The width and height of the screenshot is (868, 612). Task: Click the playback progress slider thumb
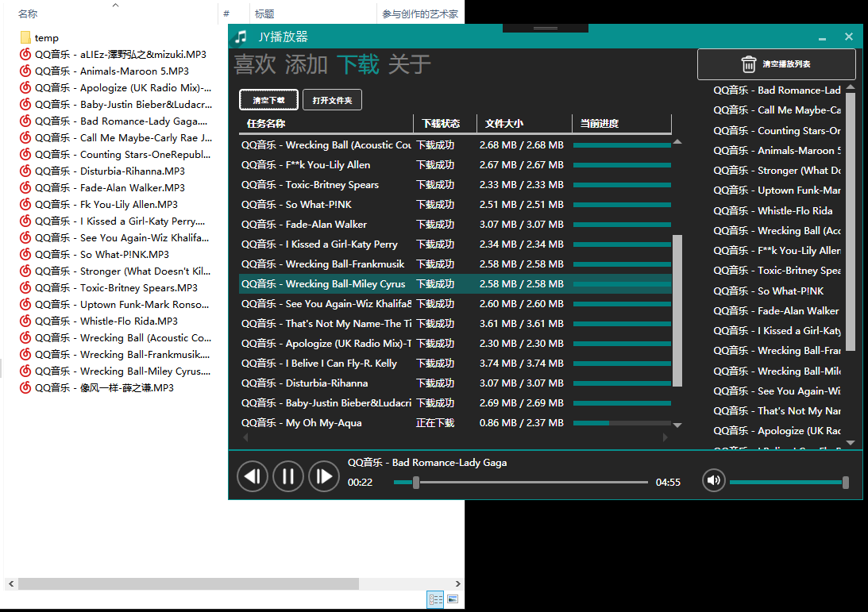pos(415,482)
